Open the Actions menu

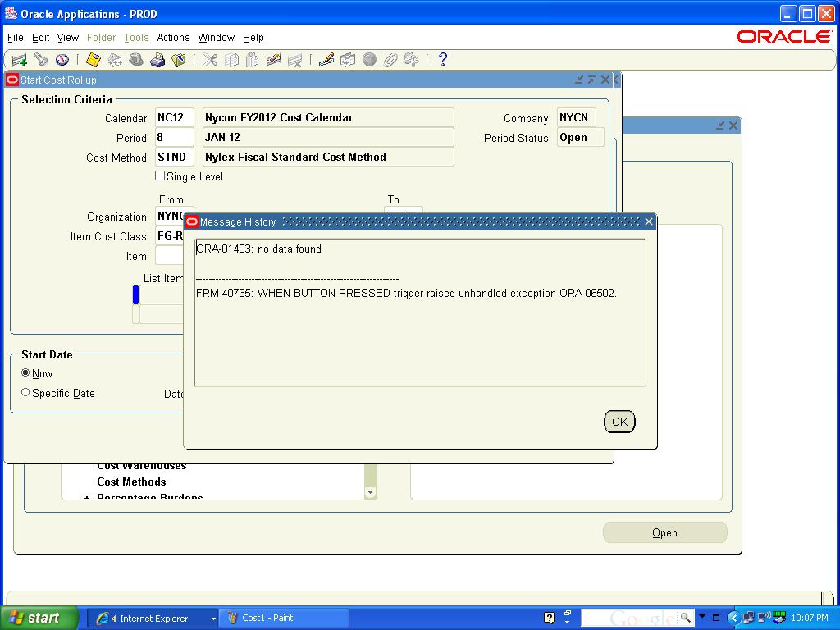(173, 38)
